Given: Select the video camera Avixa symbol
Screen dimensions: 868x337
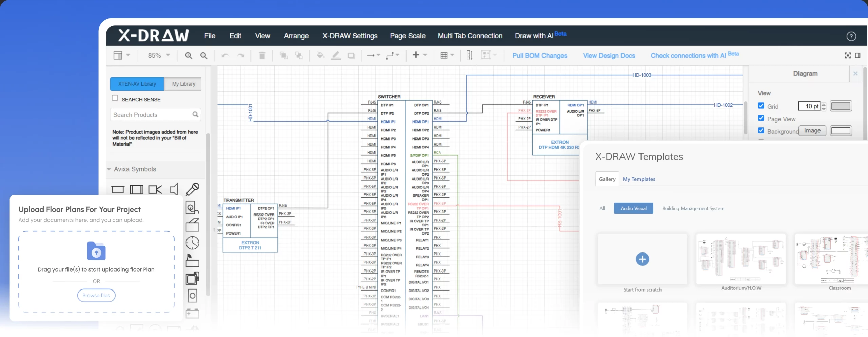Looking at the screenshot, I should 155,189.
